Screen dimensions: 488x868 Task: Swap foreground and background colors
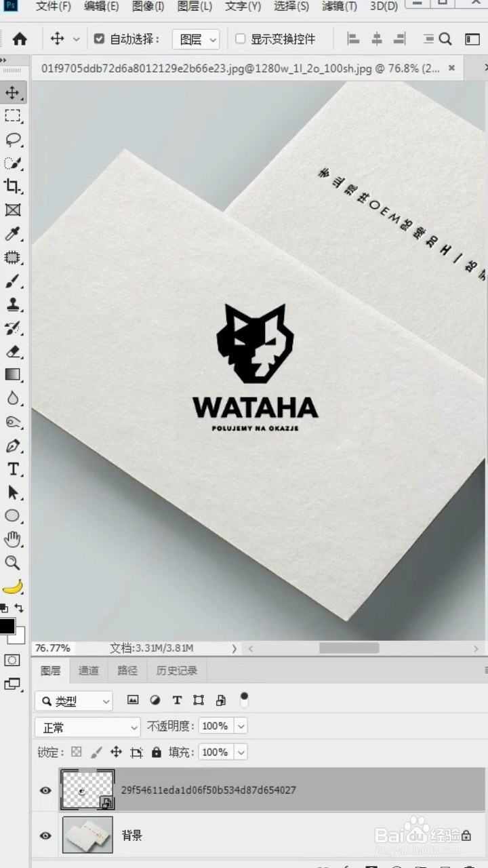click(x=19, y=608)
